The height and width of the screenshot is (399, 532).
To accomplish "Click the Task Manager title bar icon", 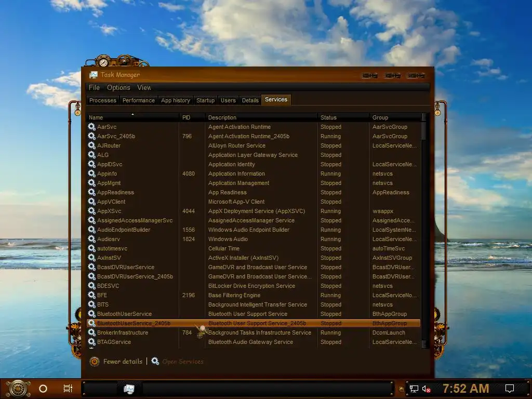I will click(94, 75).
